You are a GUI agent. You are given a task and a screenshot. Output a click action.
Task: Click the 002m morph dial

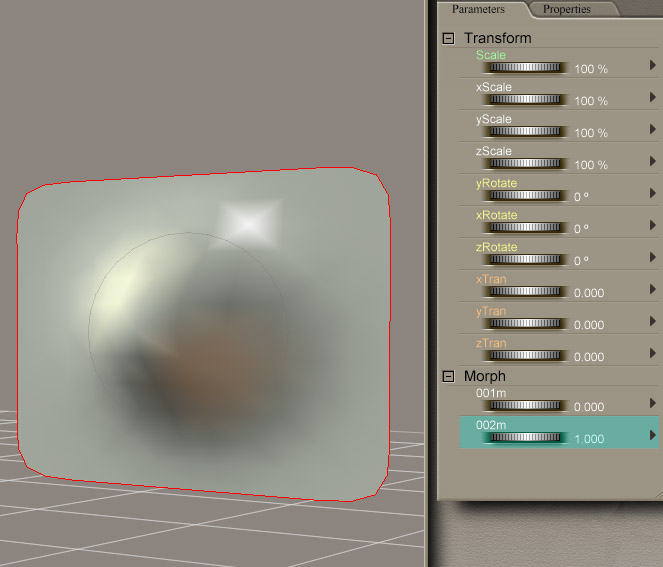click(525, 438)
